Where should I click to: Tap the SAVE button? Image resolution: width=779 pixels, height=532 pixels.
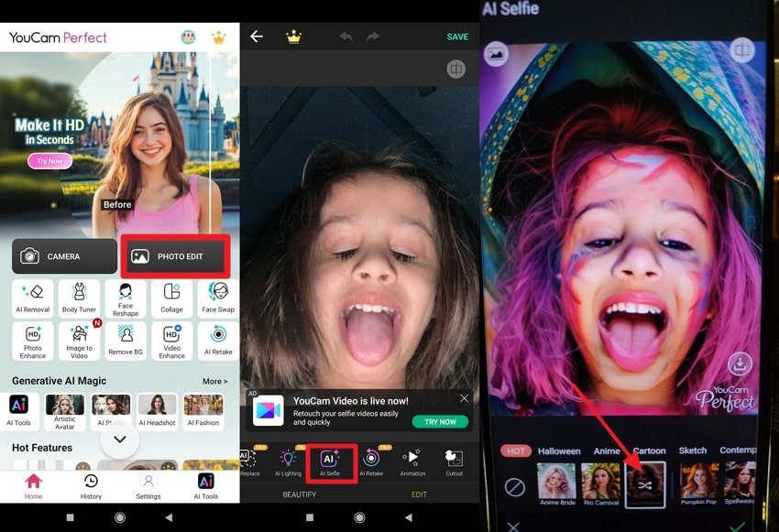click(x=457, y=37)
